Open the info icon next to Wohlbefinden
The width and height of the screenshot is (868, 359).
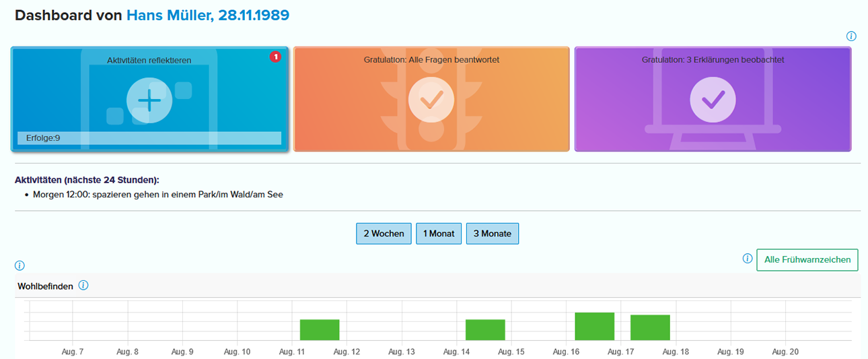[83, 286]
